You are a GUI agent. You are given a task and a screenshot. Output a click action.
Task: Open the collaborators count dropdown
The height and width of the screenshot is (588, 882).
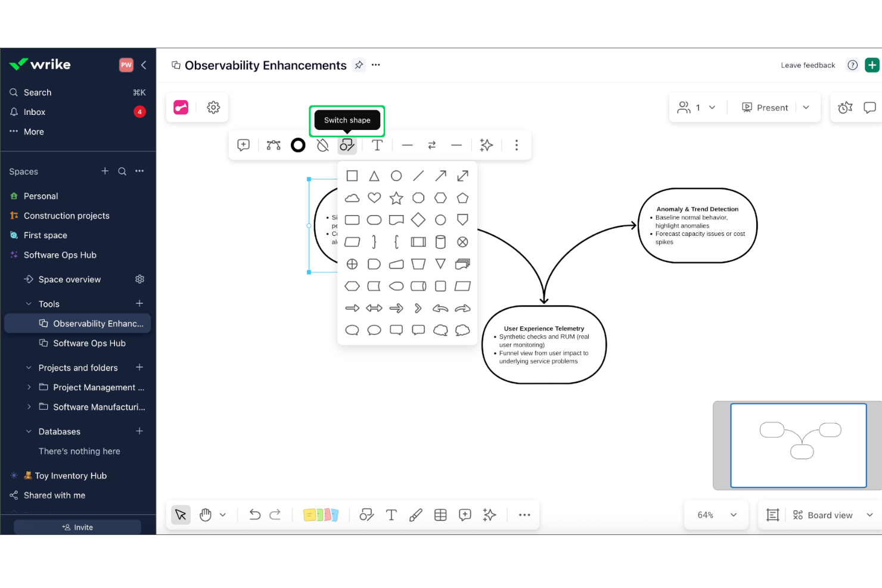(697, 108)
